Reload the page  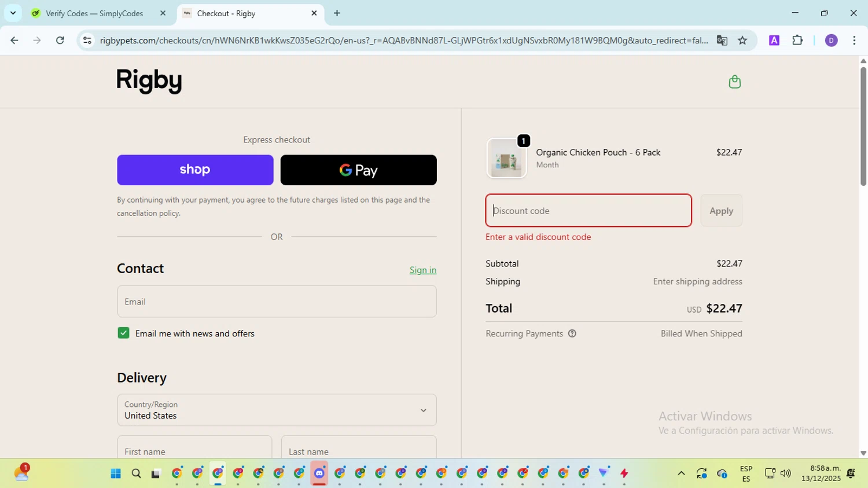tap(60, 41)
